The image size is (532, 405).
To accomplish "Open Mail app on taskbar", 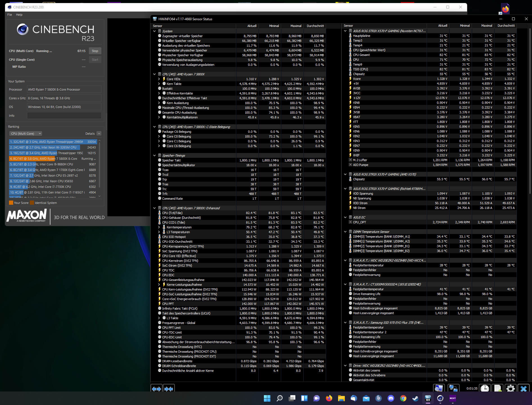I will [x=366, y=398].
